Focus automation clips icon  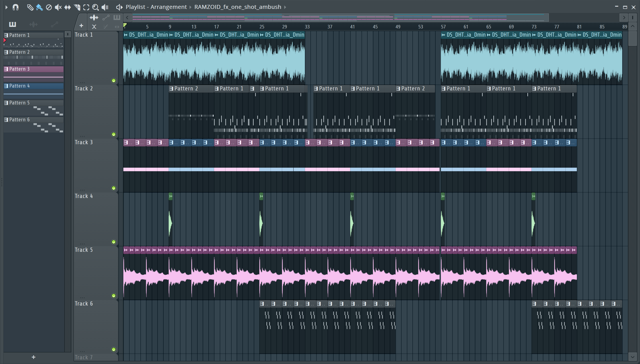[x=106, y=18]
